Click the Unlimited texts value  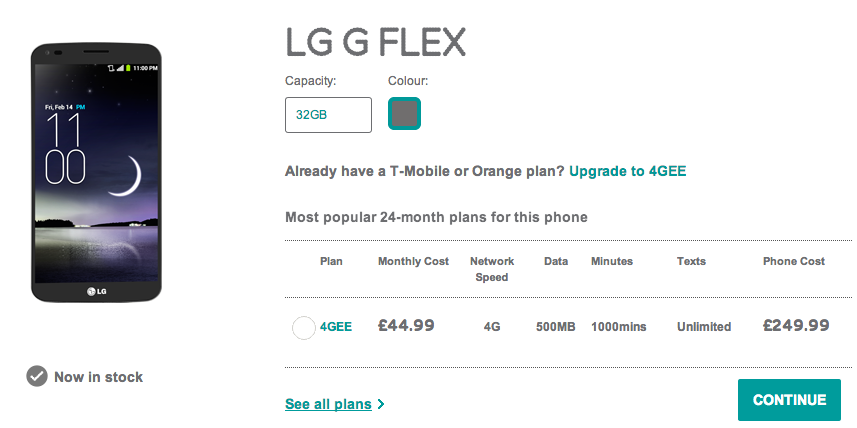(x=704, y=327)
